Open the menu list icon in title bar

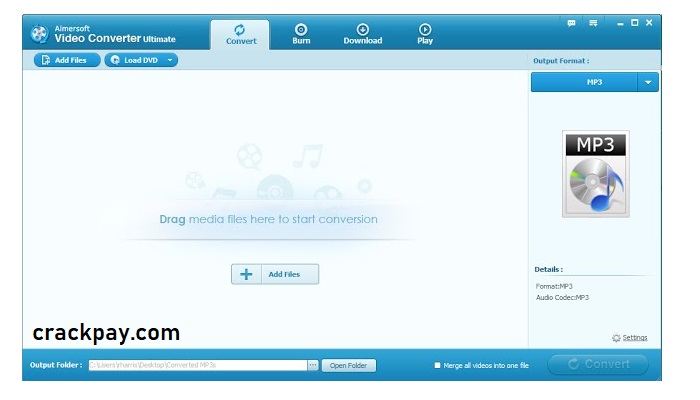(x=593, y=23)
